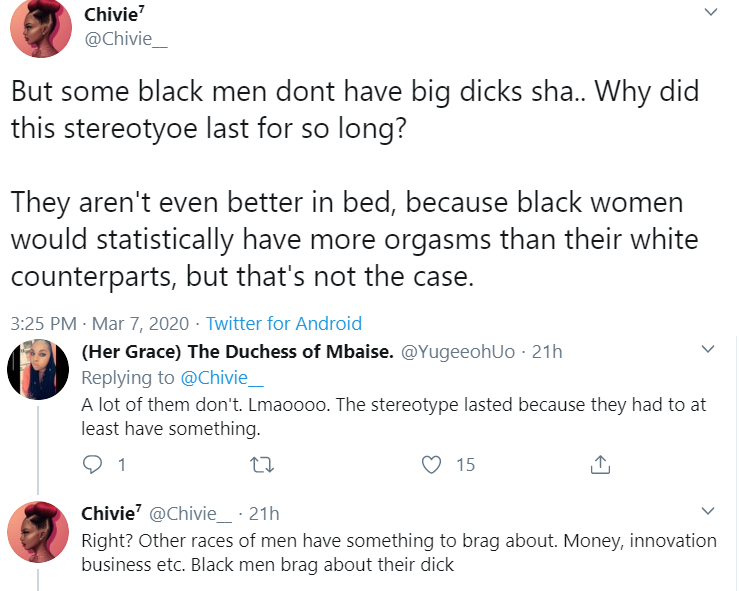Image resolution: width=739 pixels, height=591 pixels.
Task: Click the 21h timestamp on Chivie's bottom reply
Action: [x=263, y=513]
